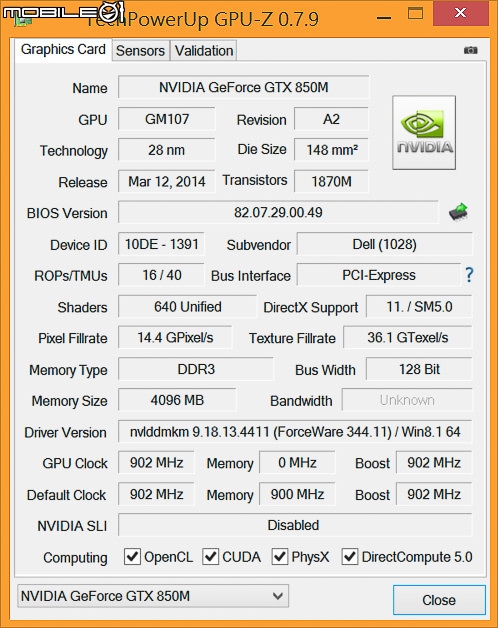Switch to the Graphics Card tab
The image size is (498, 628).
click(63, 50)
